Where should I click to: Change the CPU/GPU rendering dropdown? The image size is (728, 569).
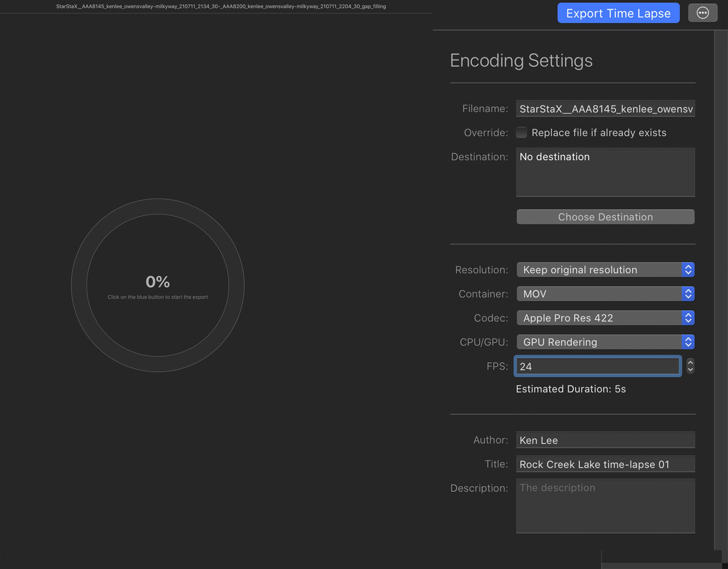[x=605, y=342]
